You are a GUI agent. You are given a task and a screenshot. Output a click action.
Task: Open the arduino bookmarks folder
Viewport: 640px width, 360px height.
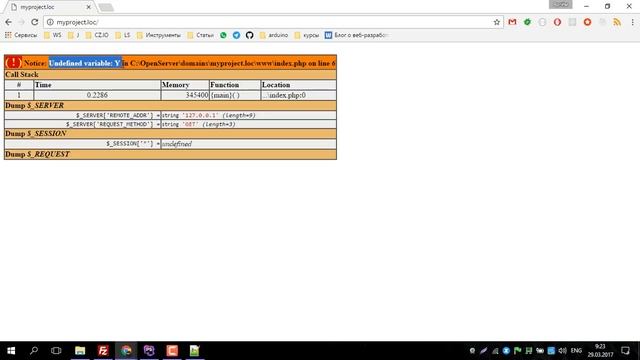tap(274, 35)
